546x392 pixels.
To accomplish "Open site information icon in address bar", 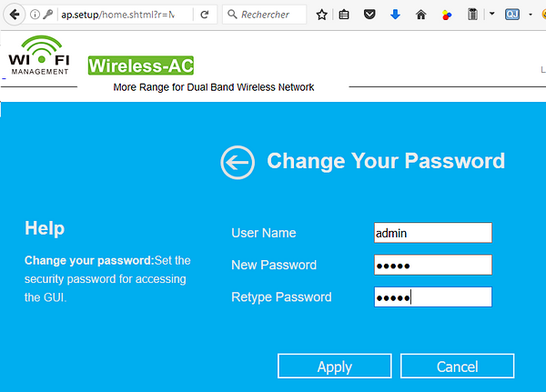I will pyautogui.click(x=35, y=15).
